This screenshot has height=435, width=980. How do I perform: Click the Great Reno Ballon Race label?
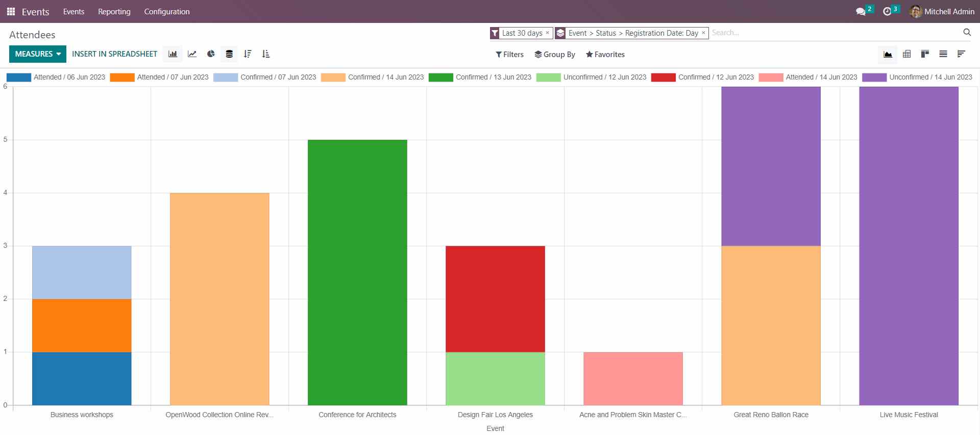[771, 415]
